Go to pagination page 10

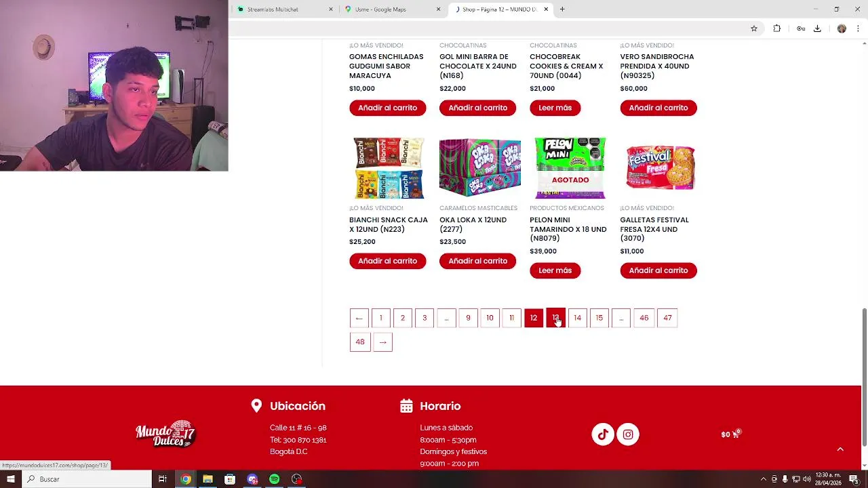[490, 318]
